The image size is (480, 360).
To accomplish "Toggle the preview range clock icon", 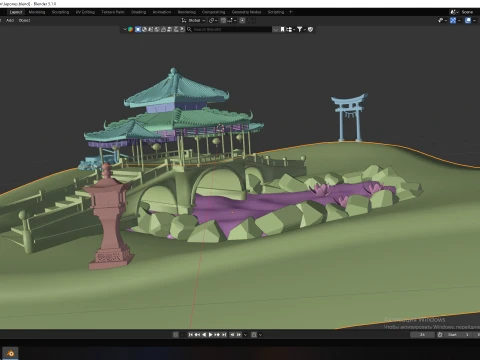I will [x=440, y=335].
